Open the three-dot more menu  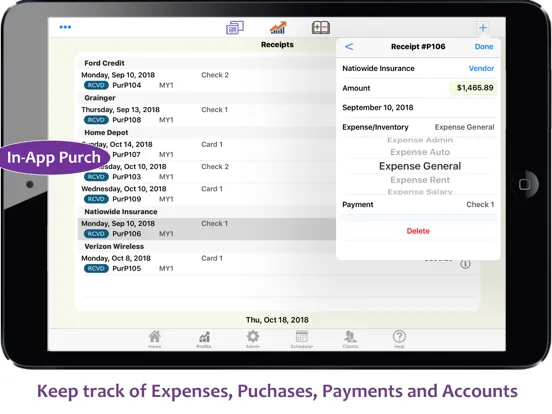tap(65, 27)
